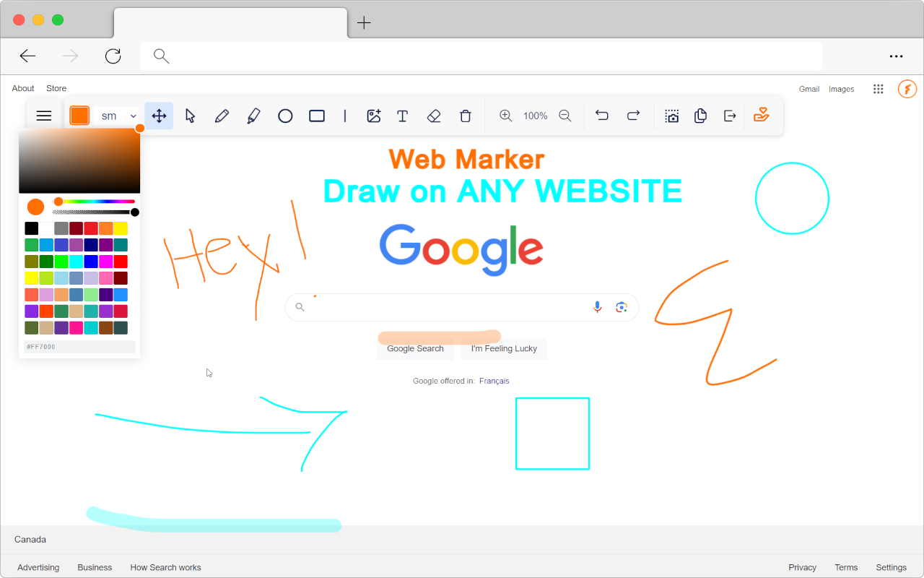Open the About link

pyautogui.click(x=23, y=88)
